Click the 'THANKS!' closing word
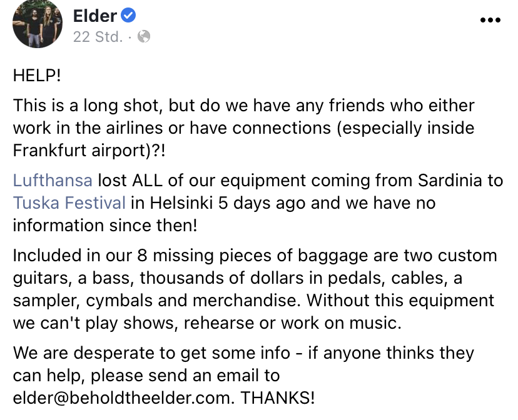Image resolution: width=518 pixels, height=420 pixels. click(278, 397)
